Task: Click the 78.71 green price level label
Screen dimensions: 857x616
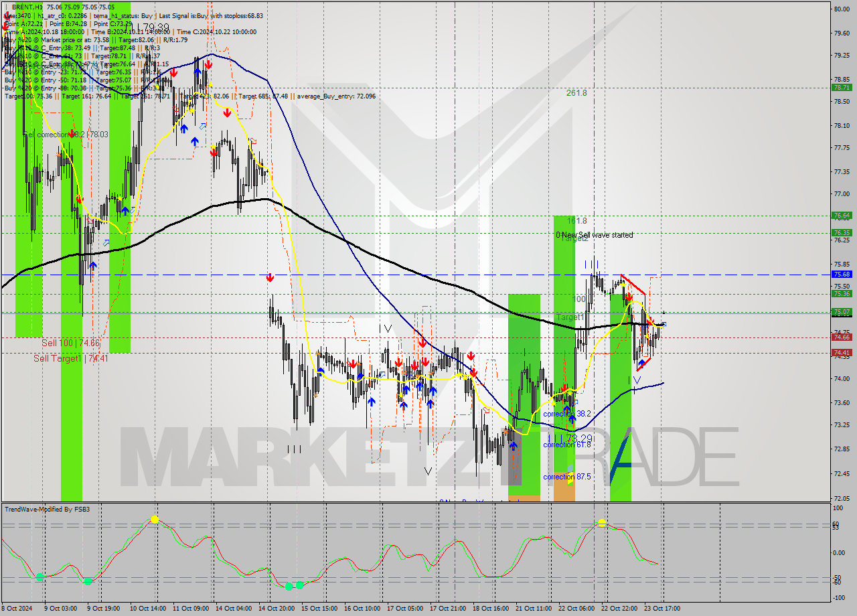Action: pos(842,88)
